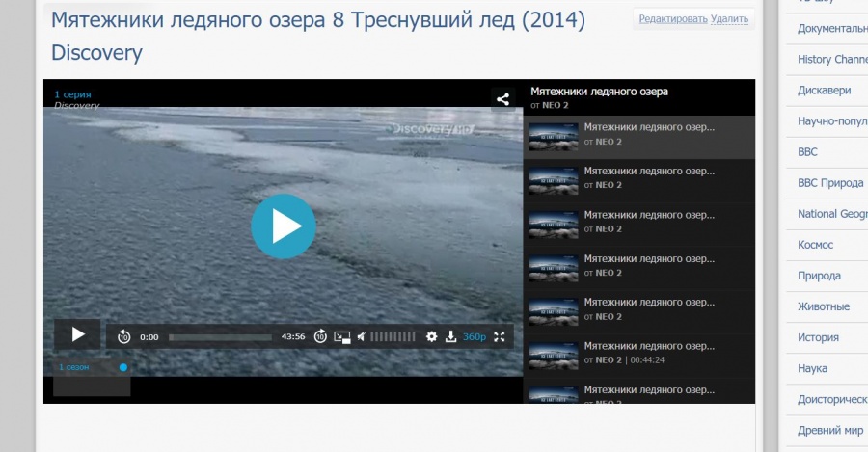Open the National Geographic category
This screenshot has width=868, height=452.
tap(832, 214)
